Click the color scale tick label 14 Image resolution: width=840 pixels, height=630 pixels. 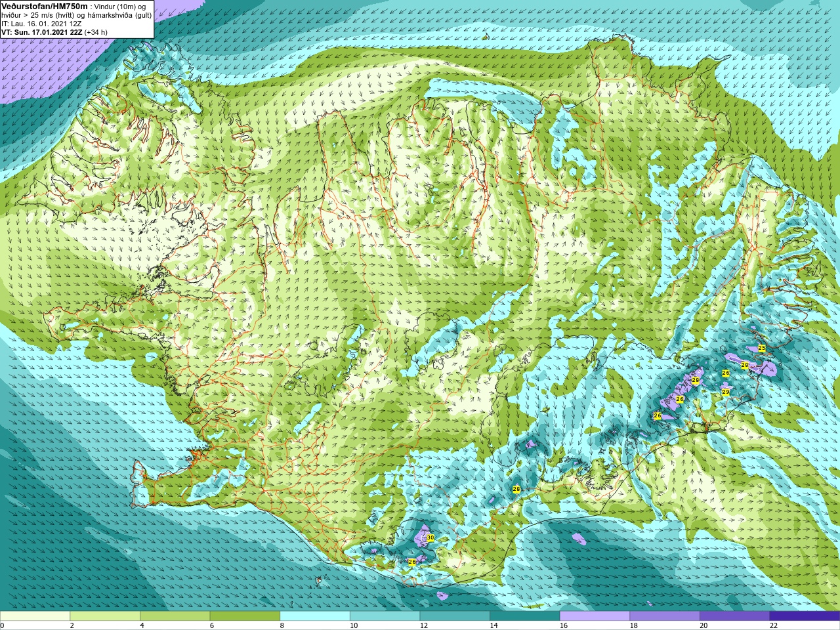493,625
